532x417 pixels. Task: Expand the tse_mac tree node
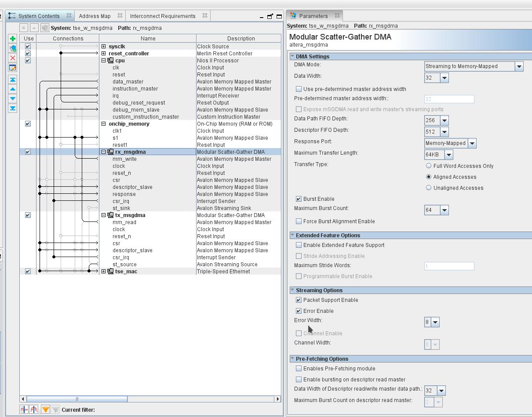[x=104, y=272]
